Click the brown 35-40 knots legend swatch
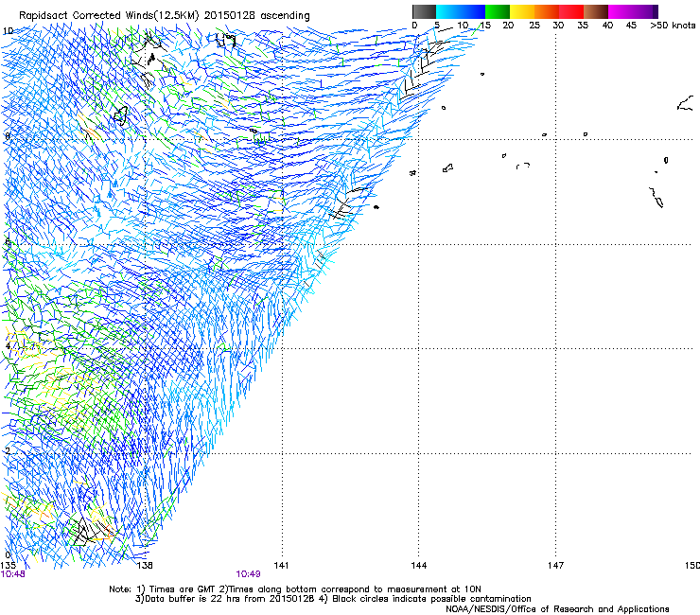The height and width of the screenshot is (615, 700). point(596,11)
